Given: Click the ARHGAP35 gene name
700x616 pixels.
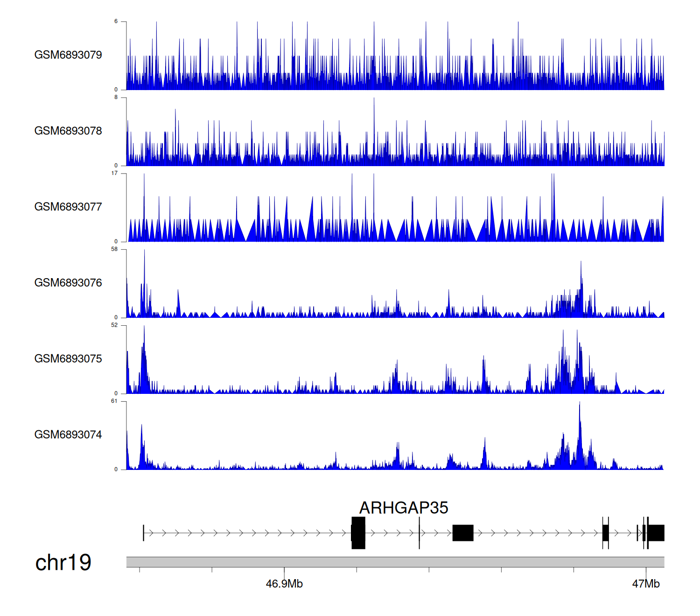Looking at the screenshot, I should 403,508.
